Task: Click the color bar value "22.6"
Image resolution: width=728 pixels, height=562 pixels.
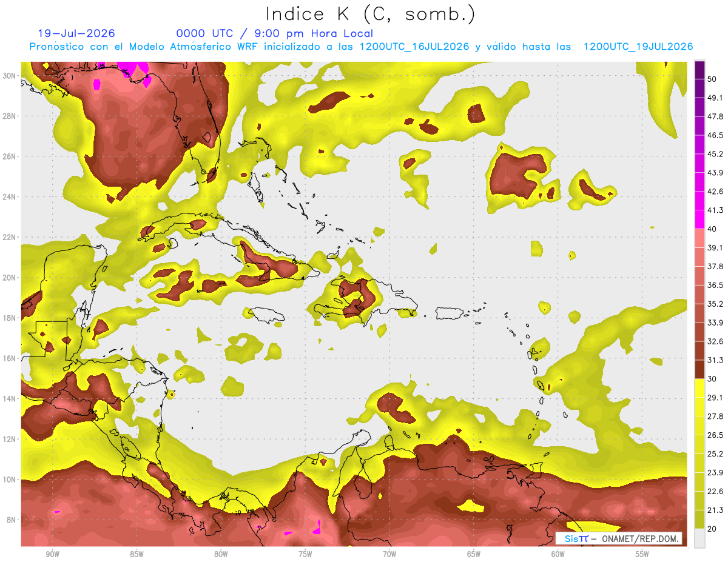Action: point(715,492)
